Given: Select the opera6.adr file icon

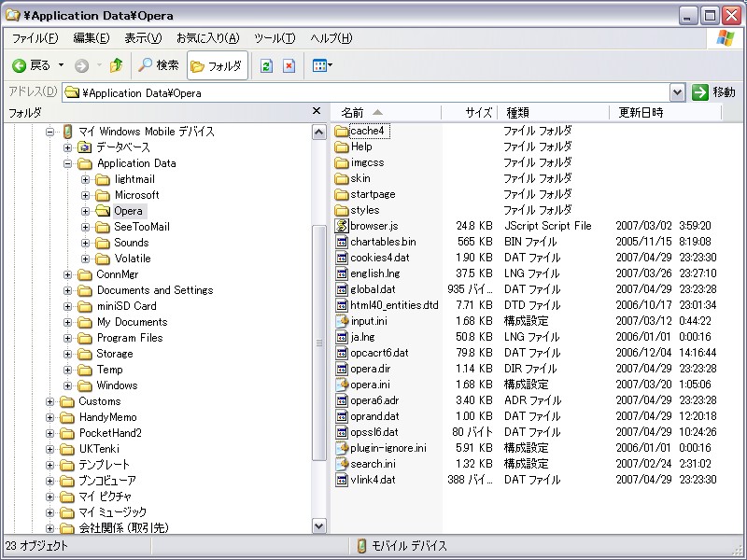Looking at the screenshot, I should click(x=342, y=400).
